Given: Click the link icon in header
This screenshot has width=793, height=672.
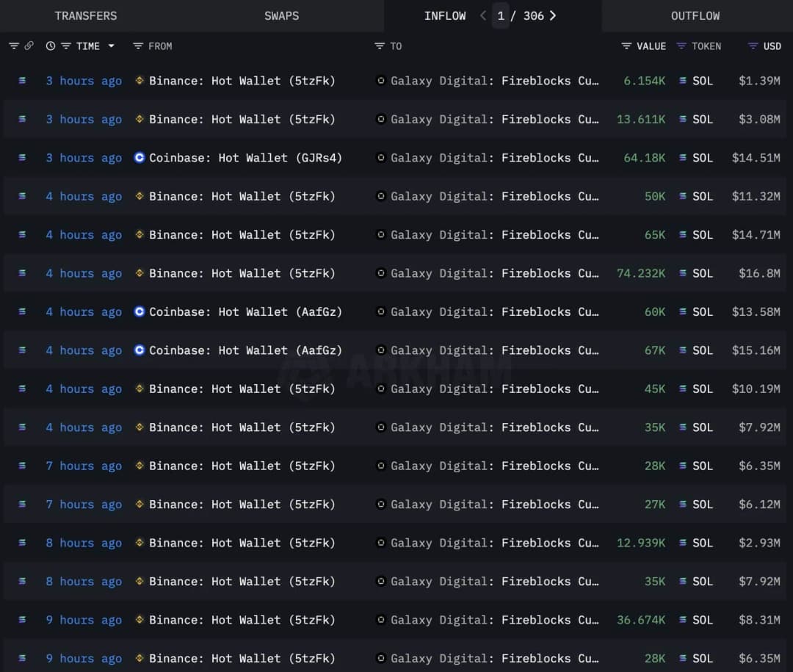Looking at the screenshot, I should tap(29, 46).
